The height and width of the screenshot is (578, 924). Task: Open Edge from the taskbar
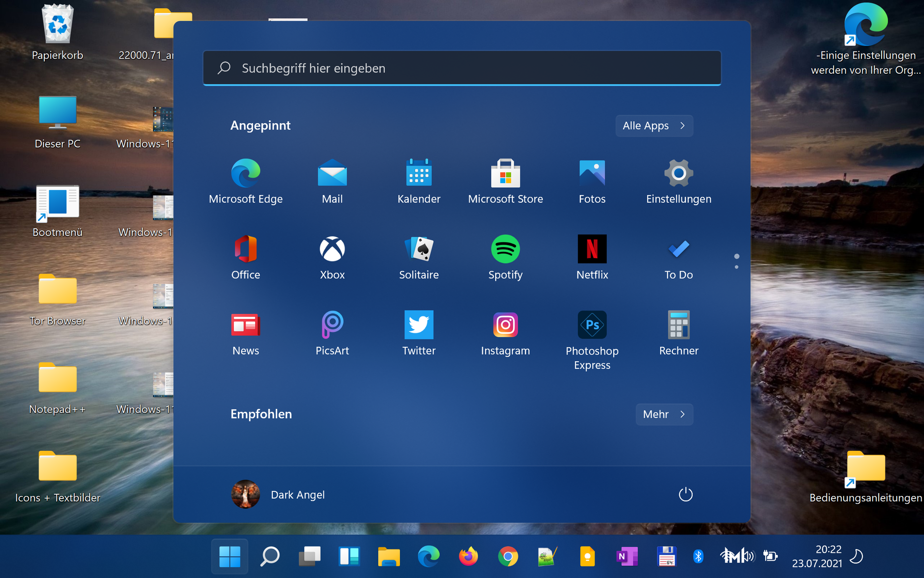pos(428,556)
